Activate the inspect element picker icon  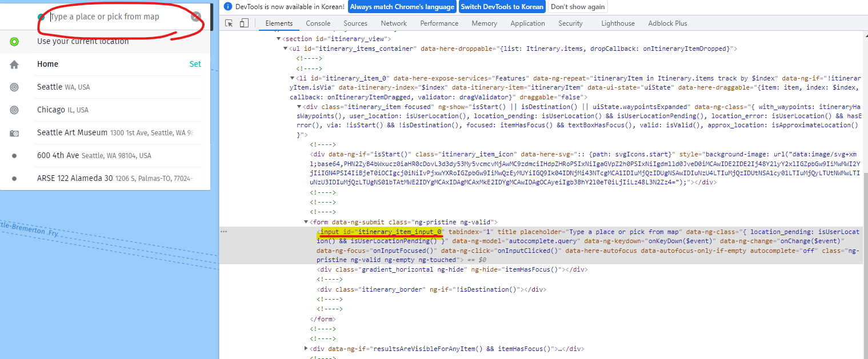(x=229, y=23)
